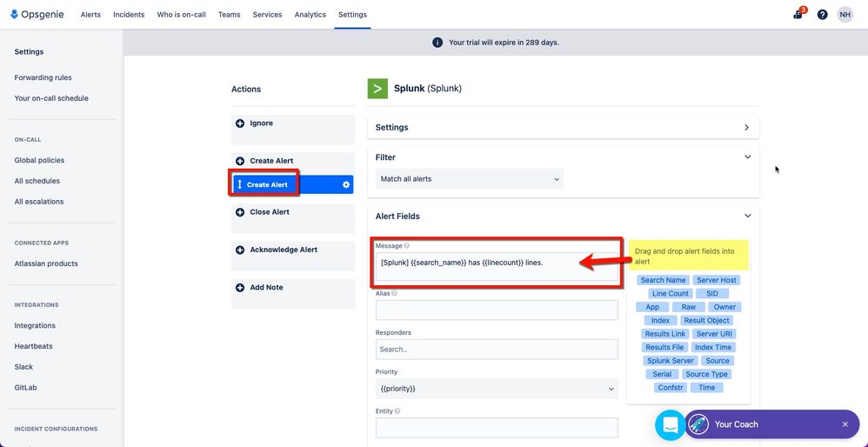This screenshot has height=447, width=868.
Task: Open GitLab in sidebar
Action: point(25,388)
